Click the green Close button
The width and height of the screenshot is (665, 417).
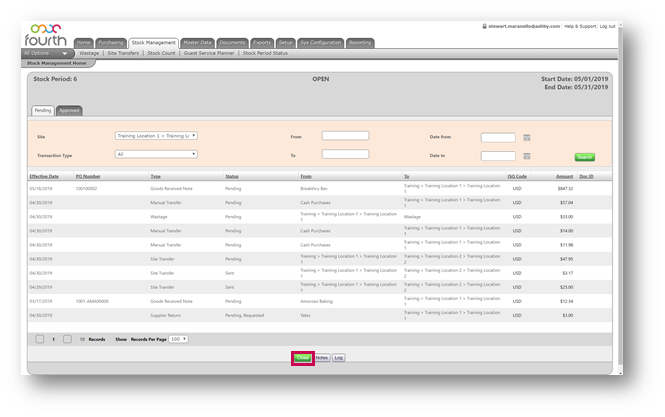pos(302,357)
